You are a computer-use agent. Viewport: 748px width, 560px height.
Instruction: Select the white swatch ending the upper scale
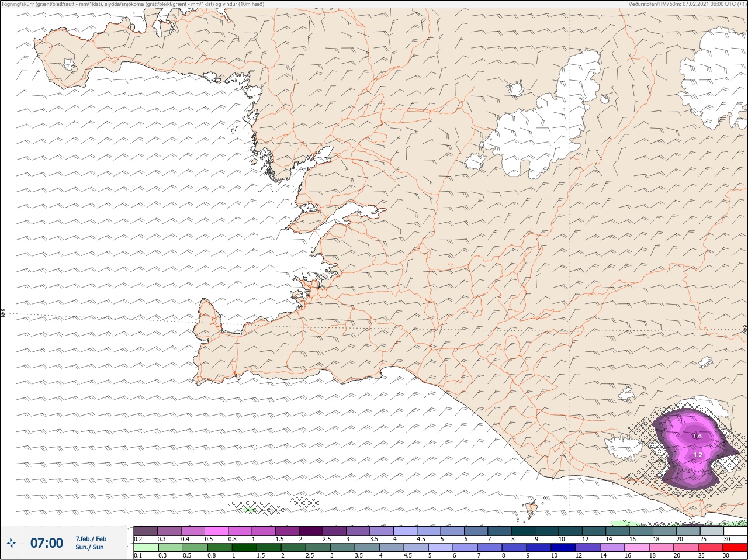click(x=735, y=531)
